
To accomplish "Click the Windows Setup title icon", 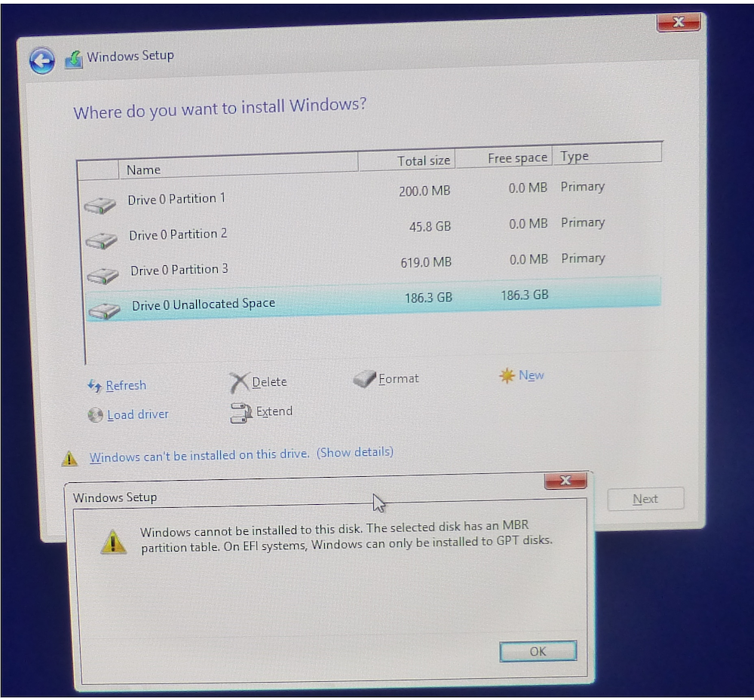I will tap(74, 60).
